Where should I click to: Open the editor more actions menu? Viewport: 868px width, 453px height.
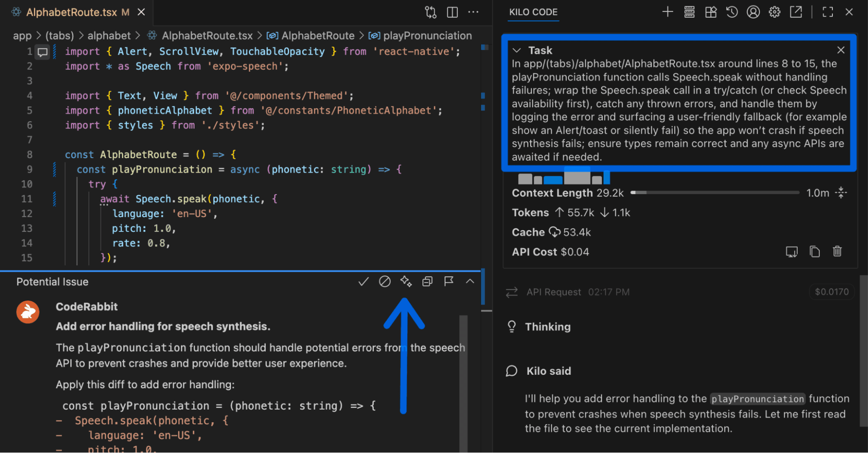(x=473, y=12)
